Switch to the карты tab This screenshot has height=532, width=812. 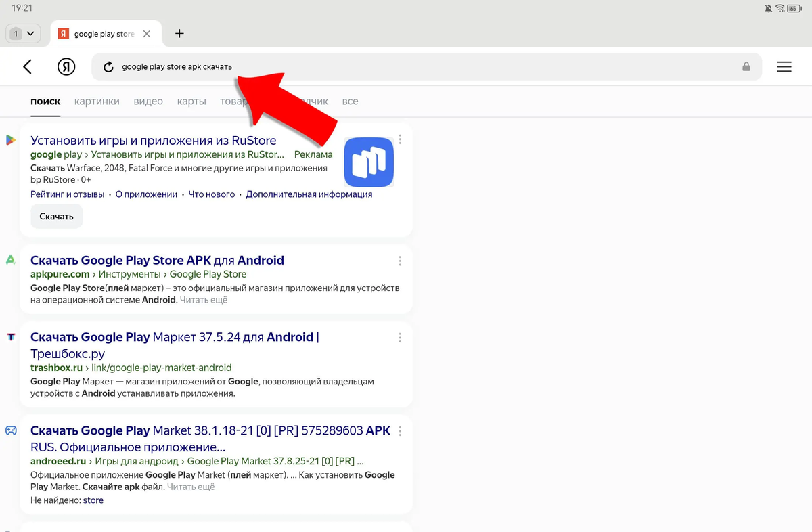[x=191, y=102]
